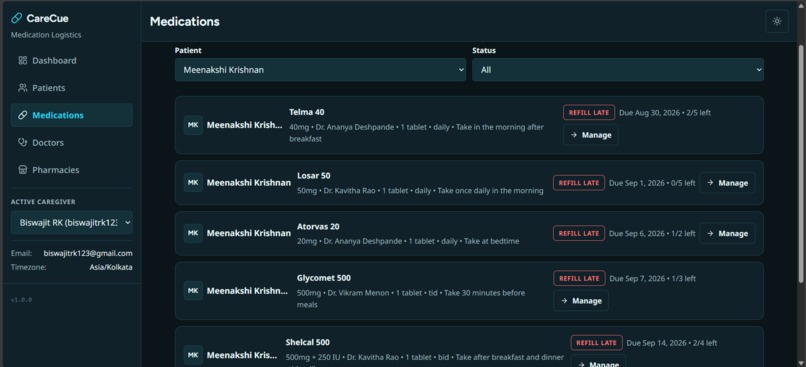The image size is (806, 367).
Task: Click the Atorvas 20 medication name
Action: coord(318,227)
